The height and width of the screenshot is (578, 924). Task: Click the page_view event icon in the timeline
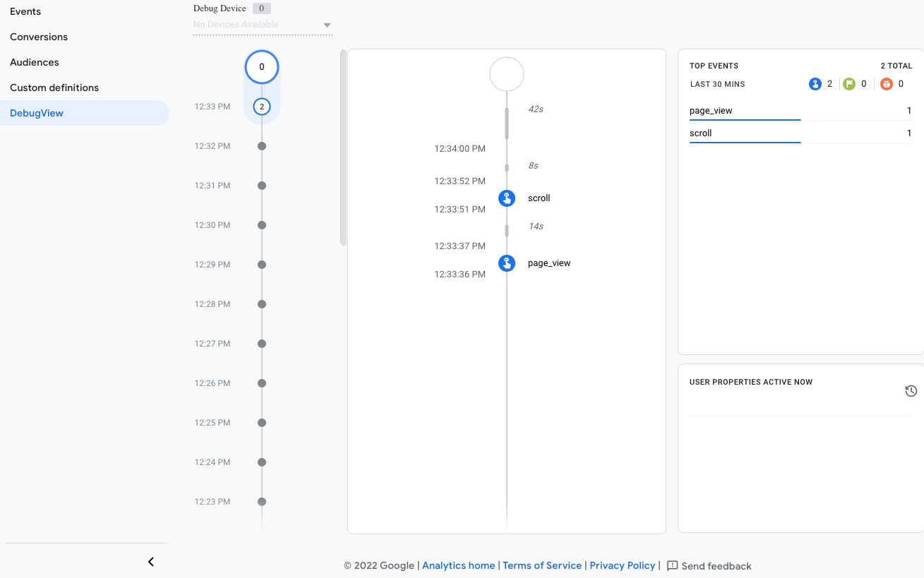coord(507,263)
